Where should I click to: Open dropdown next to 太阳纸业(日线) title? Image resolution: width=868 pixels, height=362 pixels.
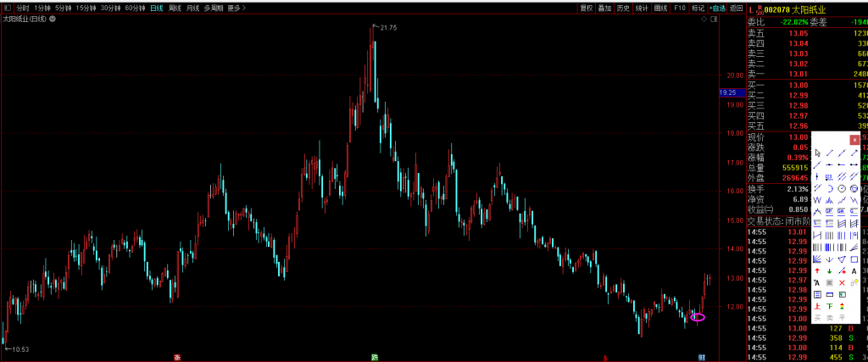click(53, 19)
